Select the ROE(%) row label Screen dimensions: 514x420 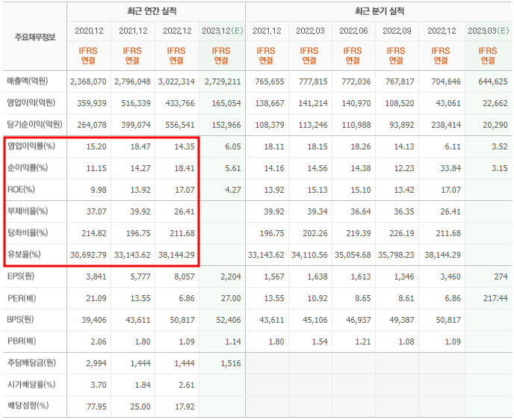tap(21, 189)
